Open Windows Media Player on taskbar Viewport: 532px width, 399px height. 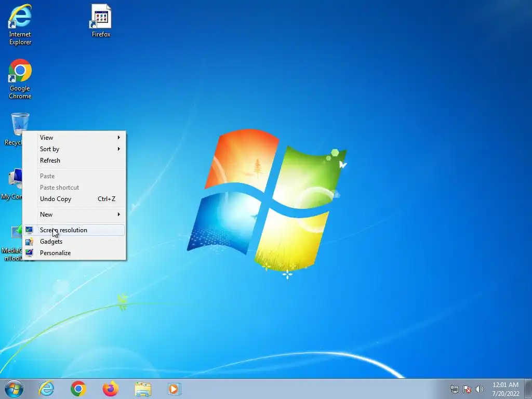175,389
